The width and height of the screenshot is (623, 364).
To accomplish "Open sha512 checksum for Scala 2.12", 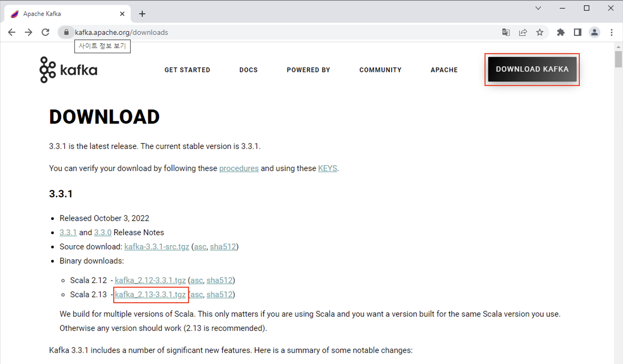I will click(x=220, y=280).
